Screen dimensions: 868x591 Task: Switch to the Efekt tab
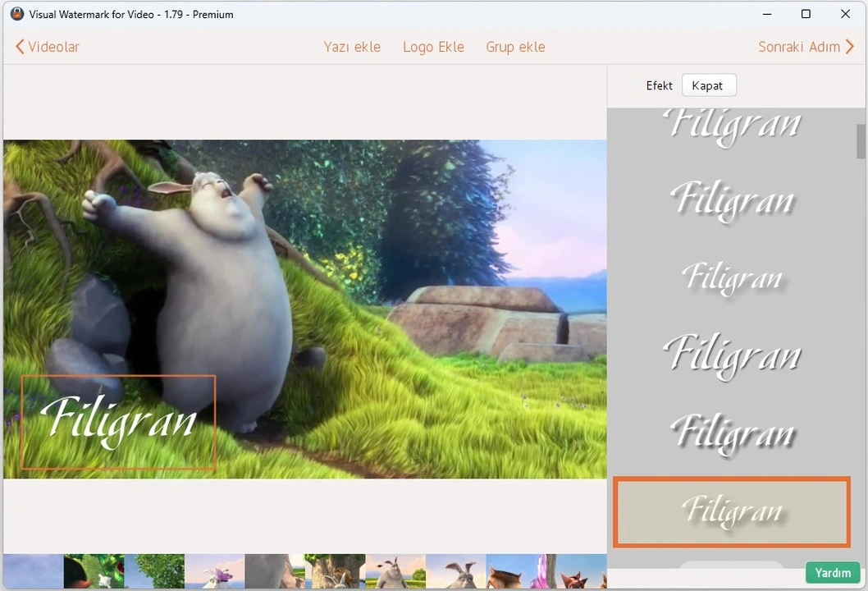[x=659, y=85]
